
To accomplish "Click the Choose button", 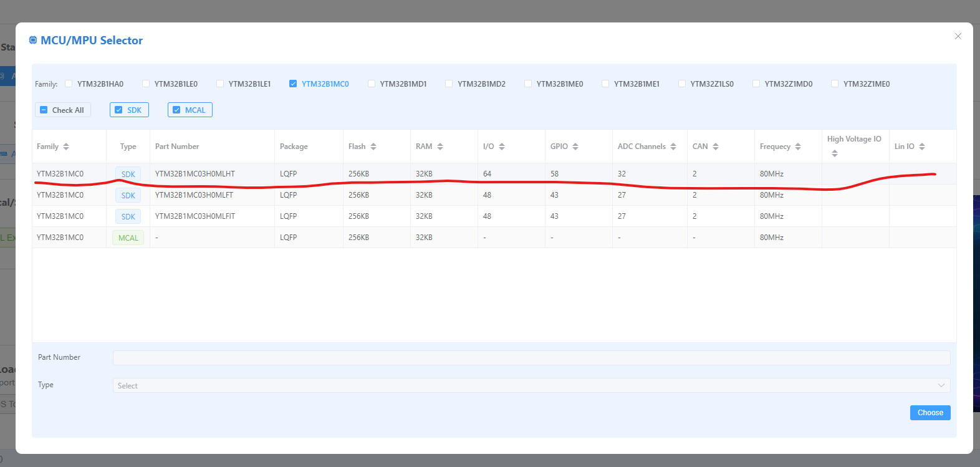I will tap(930, 413).
